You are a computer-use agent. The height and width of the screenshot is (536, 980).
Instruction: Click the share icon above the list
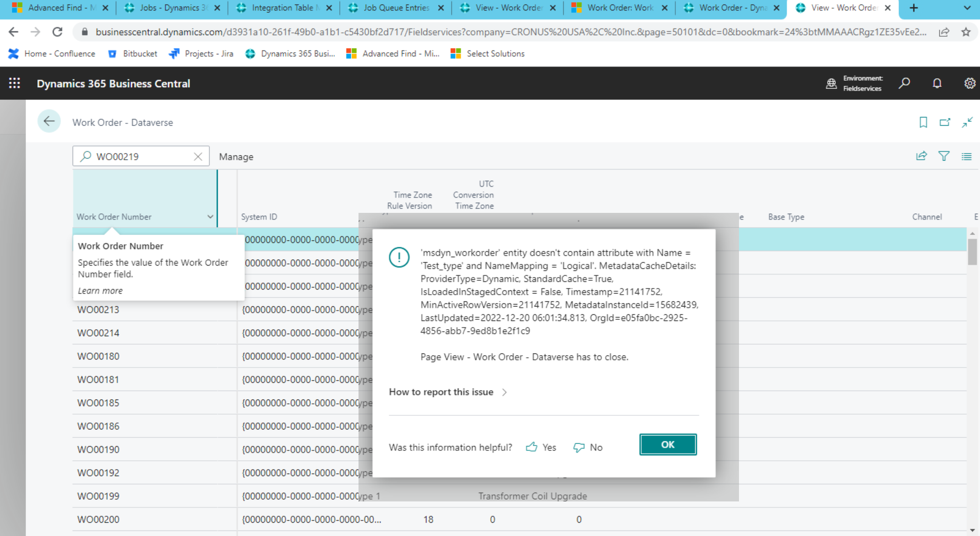(x=921, y=156)
